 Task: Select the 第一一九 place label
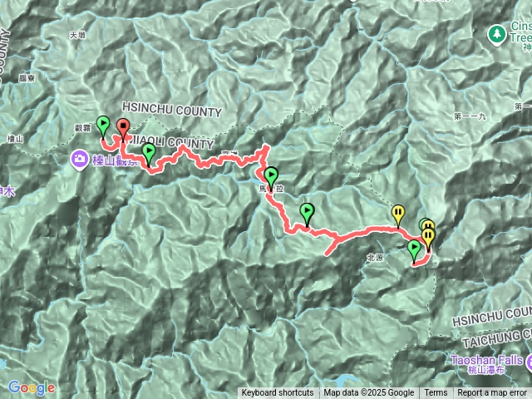pyautogui.click(x=470, y=116)
